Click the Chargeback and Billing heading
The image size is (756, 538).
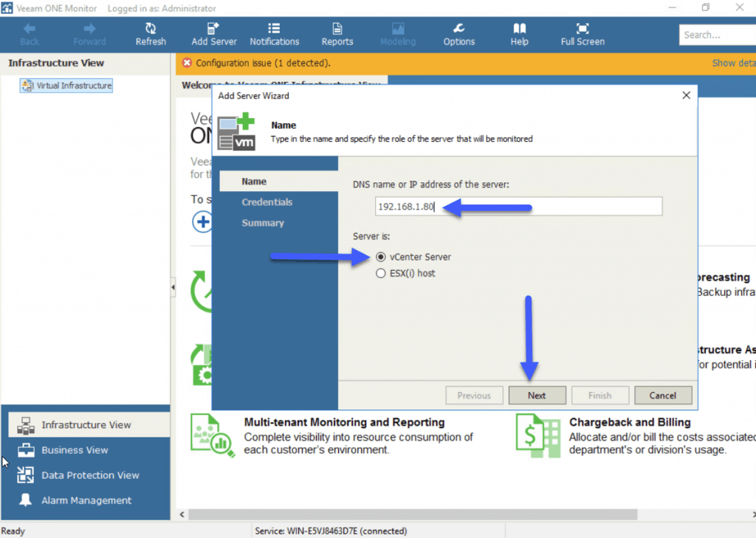click(x=630, y=422)
